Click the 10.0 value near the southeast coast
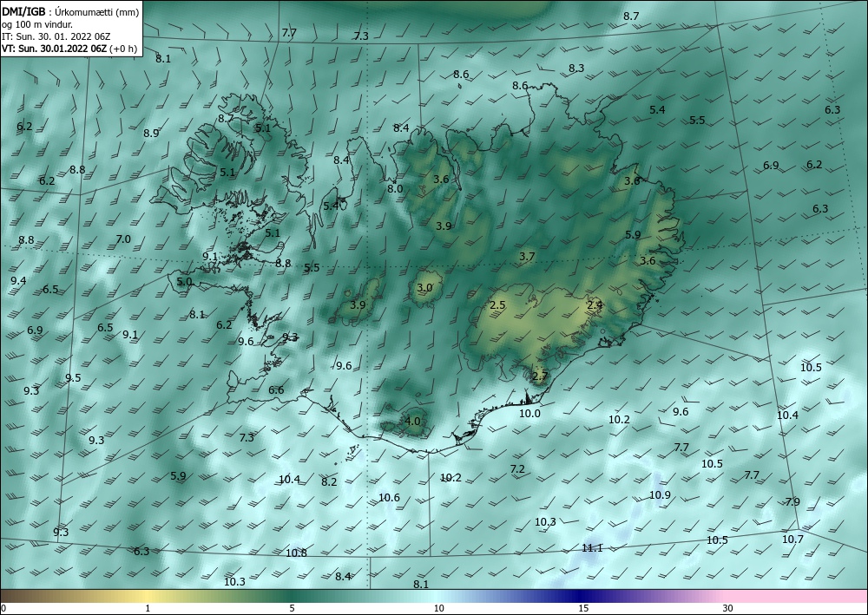This screenshot has width=868, height=615. (529, 413)
